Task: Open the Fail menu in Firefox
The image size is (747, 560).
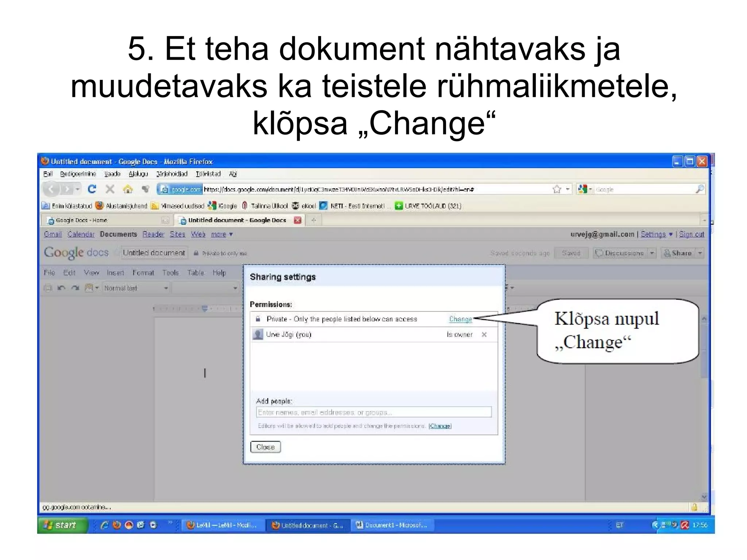Action: click(48, 174)
